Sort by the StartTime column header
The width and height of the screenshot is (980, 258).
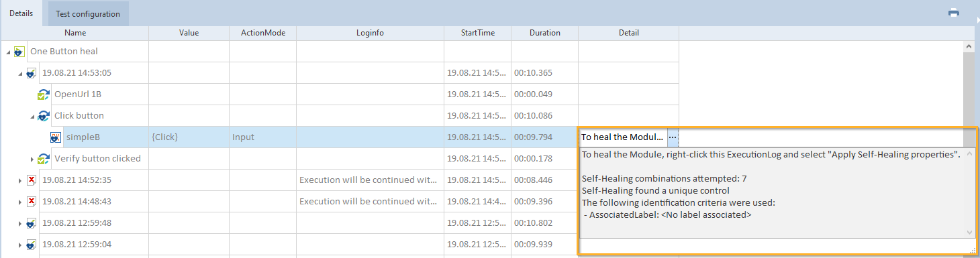(477, 33)
